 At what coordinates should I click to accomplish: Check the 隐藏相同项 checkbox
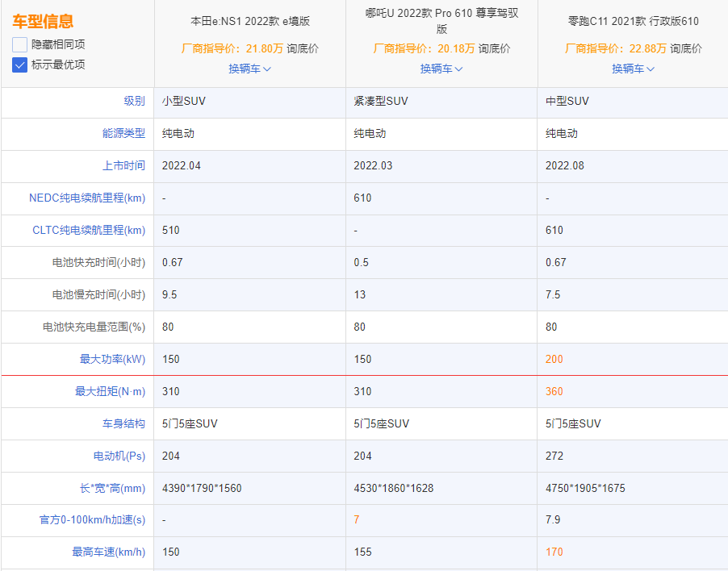coord(20,44)
